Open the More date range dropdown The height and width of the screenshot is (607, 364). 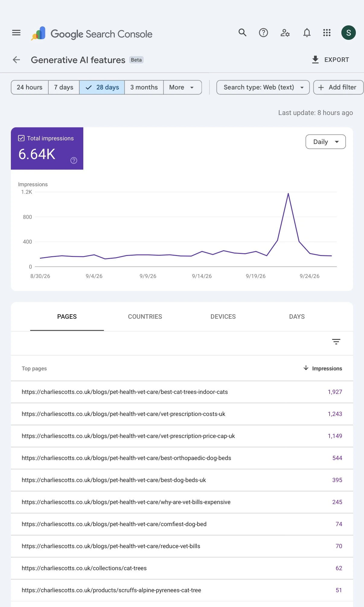tap(182, 87)
